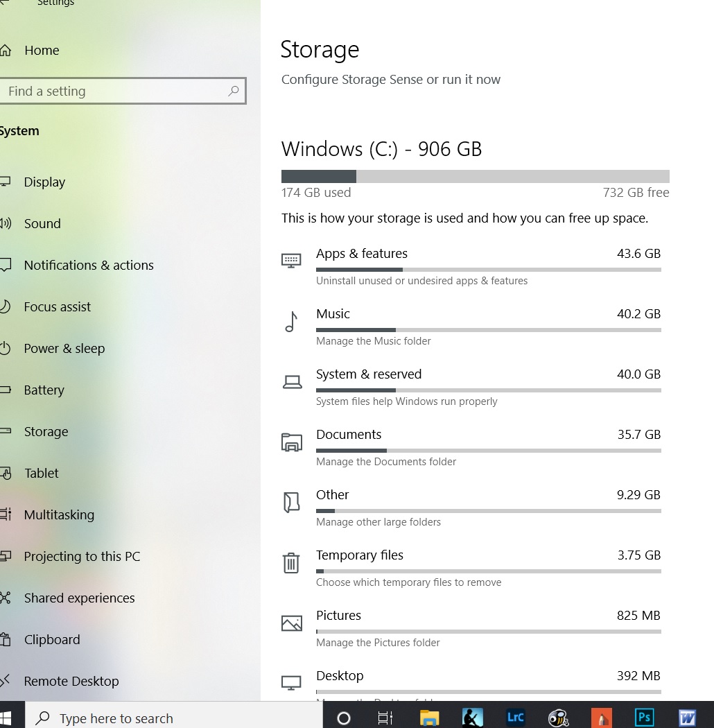Click the Windows (C:) drive usage bar
This screenshot has height=728, width=714.
point(476,176)
